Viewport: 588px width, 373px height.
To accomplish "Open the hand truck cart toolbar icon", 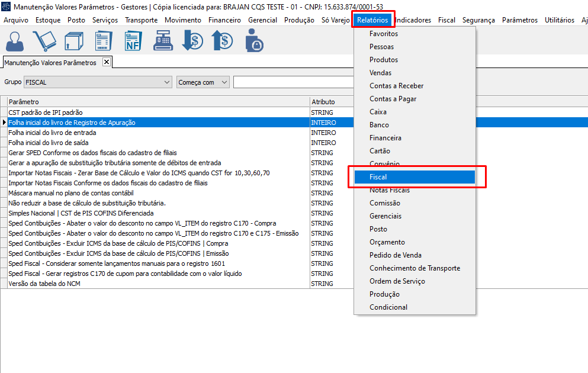I will pyautogui.click(x=44, y=41).
